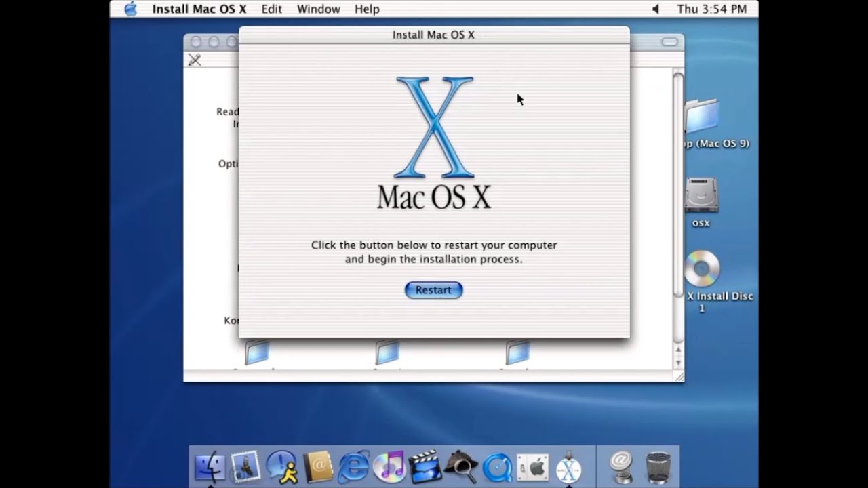Open iTunes from the Dock

389,466
